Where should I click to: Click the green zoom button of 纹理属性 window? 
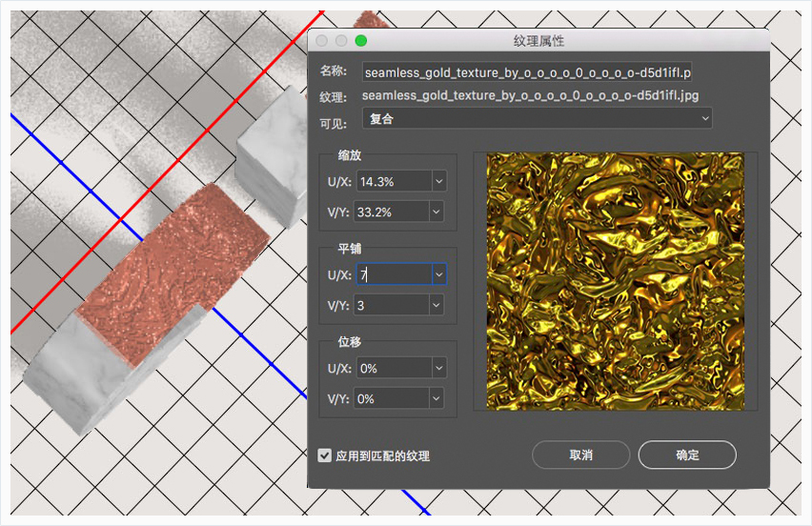coord(361,41)
